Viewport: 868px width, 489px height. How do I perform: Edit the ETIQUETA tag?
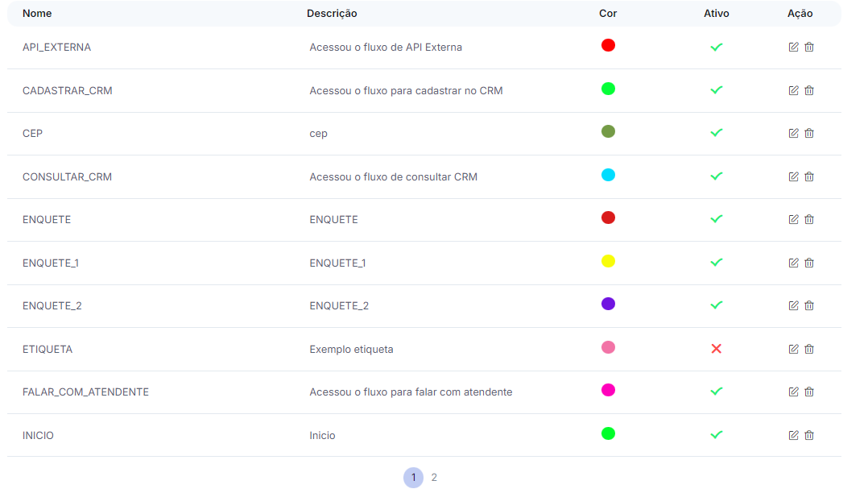pyautogui.click(x=793, y=349)
